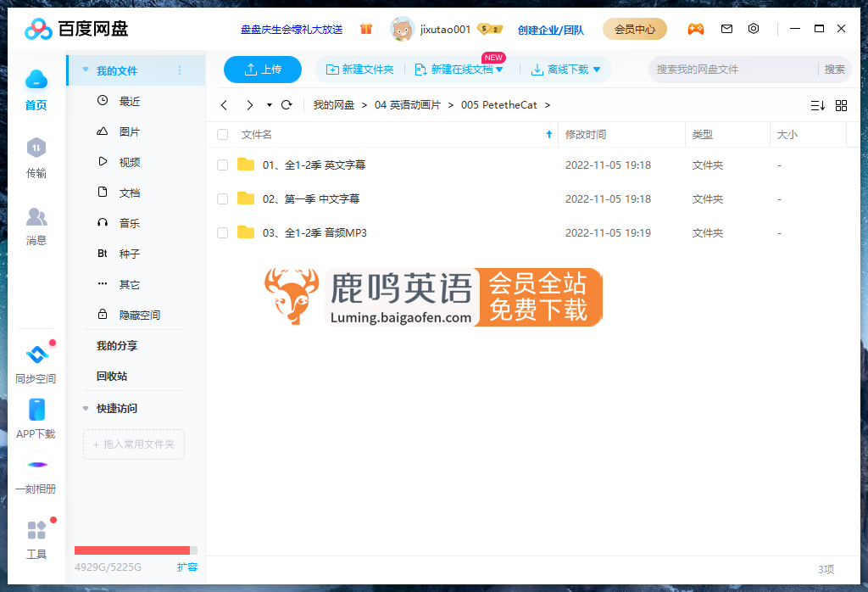868x592 pixels.
Task: Refresh the current folder view
Action: (x=287, y=105)
